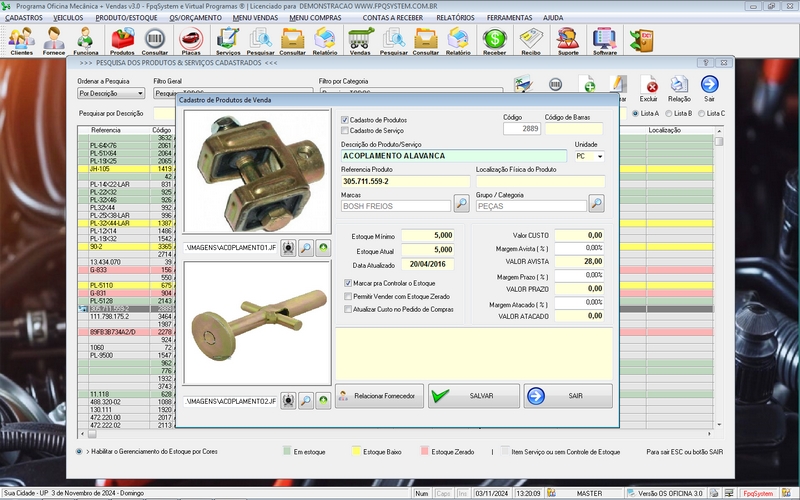Click the VALOR AVISTA input field
The height and width of the screenshot is (500, 800).
pyautogui.click(x=580, y=261)
